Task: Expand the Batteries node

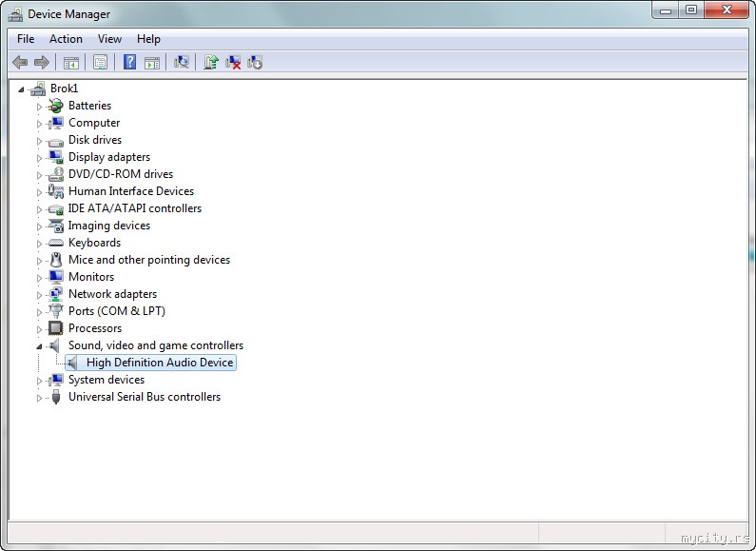Action: click(40, 107)
